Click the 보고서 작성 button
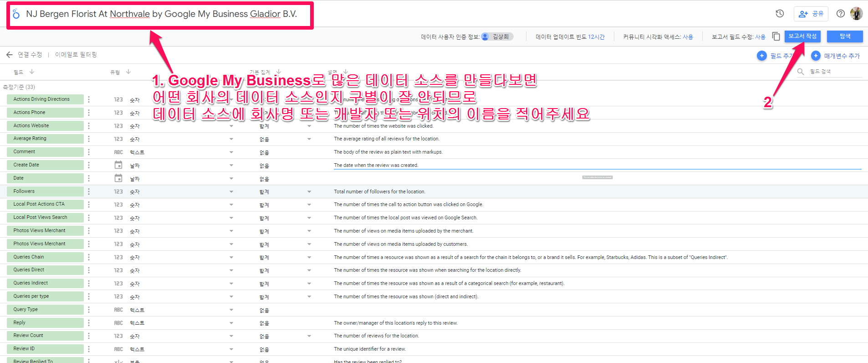 click(802, 36)
